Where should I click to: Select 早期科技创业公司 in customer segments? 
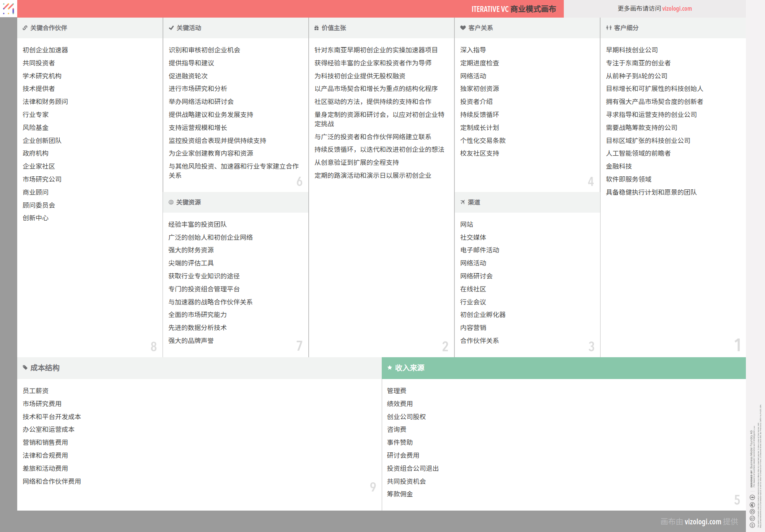[x=632, y=50]
